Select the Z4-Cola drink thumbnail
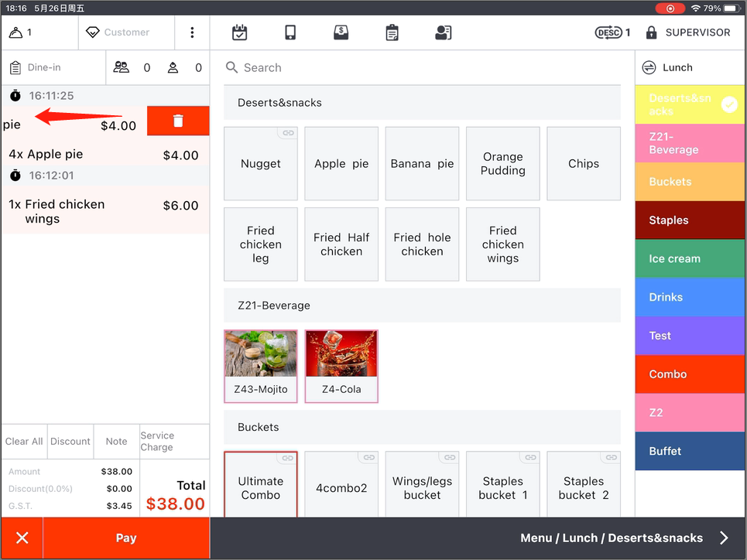The width and height of the screenshot is (747, 560). (x=341, y=366)
